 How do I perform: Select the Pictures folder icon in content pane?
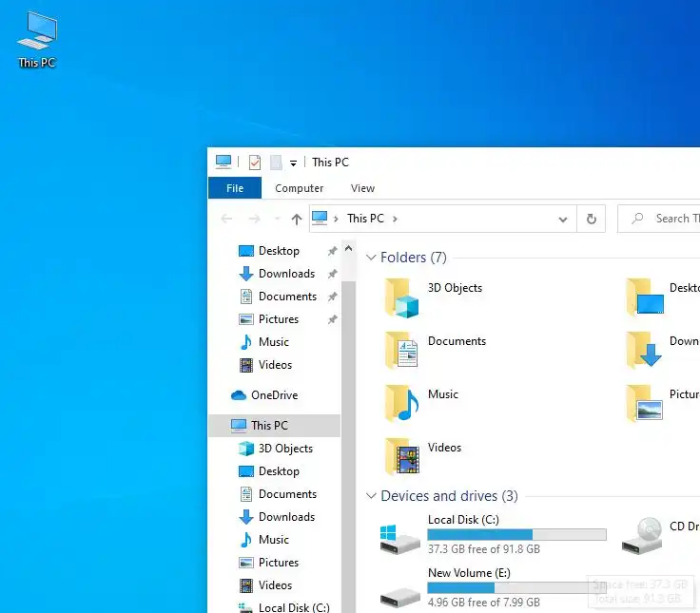tap(644, 404)
